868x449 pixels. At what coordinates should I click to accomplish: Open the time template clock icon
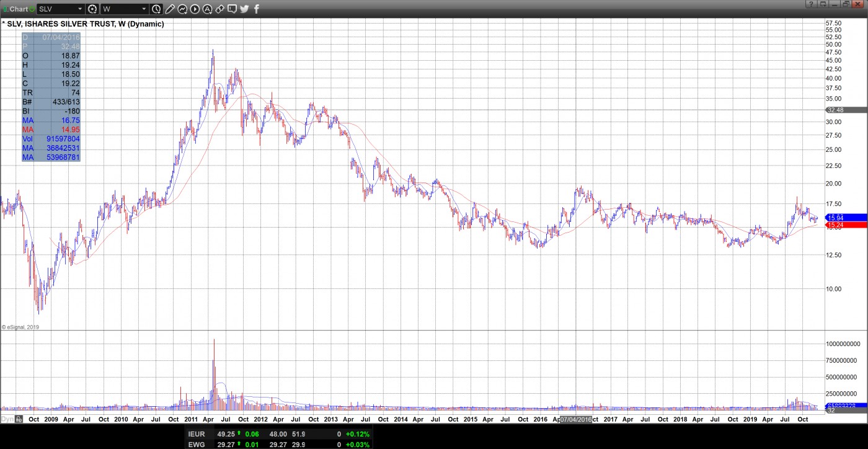[x=156, y=9]
